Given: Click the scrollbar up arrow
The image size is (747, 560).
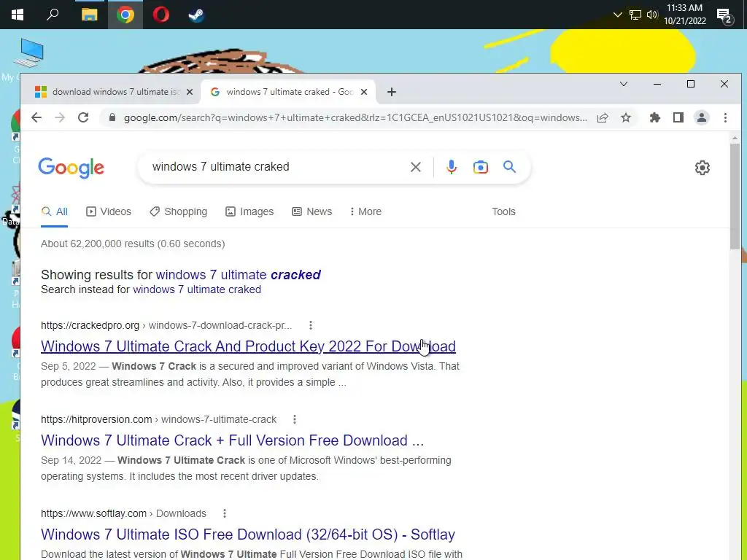Looking at the screenshot, I should click(735, 138).
